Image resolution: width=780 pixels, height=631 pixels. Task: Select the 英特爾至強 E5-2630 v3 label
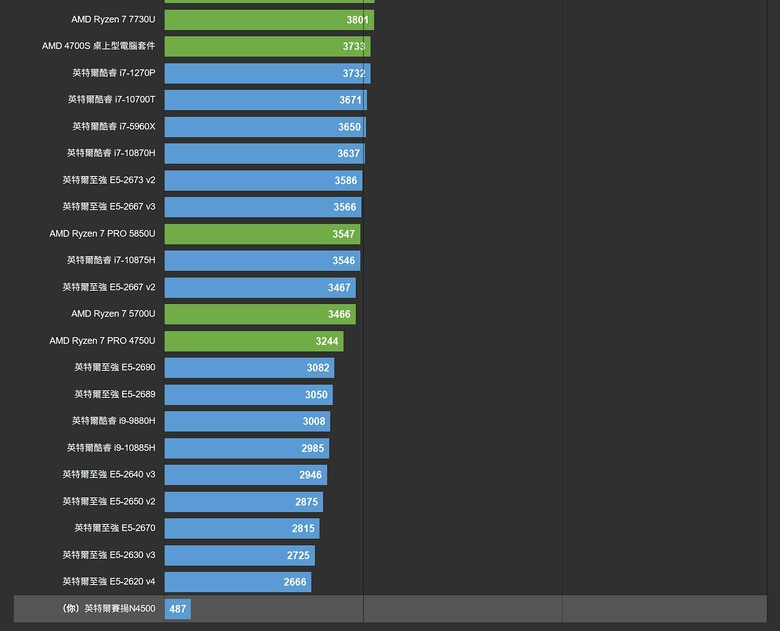109,554
